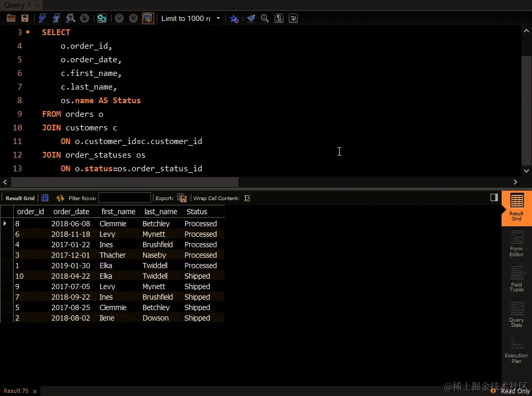This screenshot has width=532, height=396.
Task: Execute query with lightning bolt icon
Action: click(x=42, y=18)
